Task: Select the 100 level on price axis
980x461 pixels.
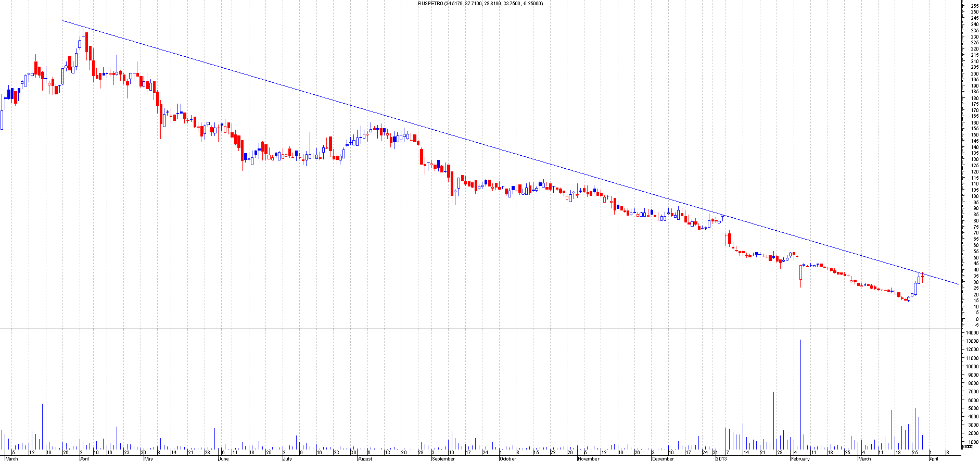Action: tap(974, 196)
